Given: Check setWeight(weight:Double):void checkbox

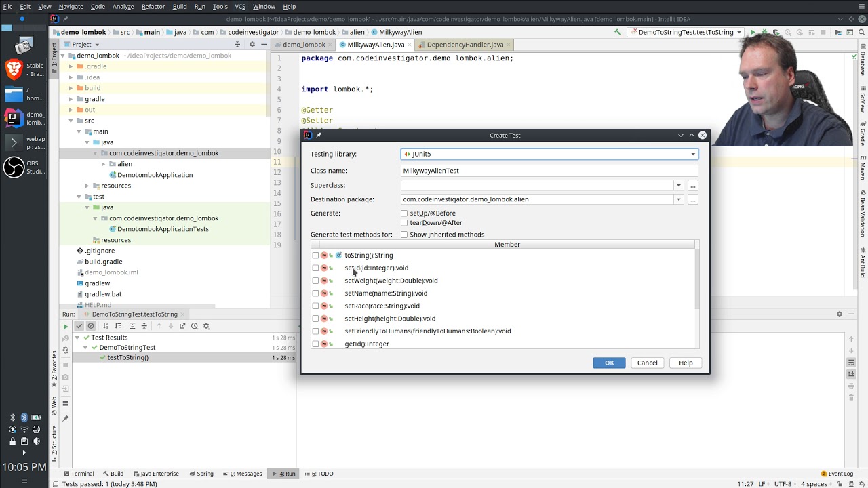Looking at the screenshot, I should click(x=315, y=281).
